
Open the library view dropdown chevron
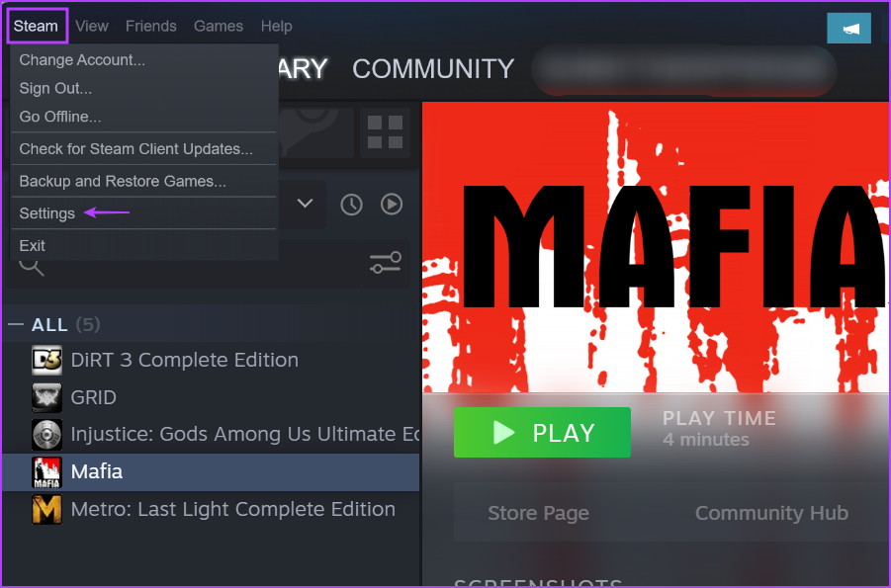click(x=303, y=204)
